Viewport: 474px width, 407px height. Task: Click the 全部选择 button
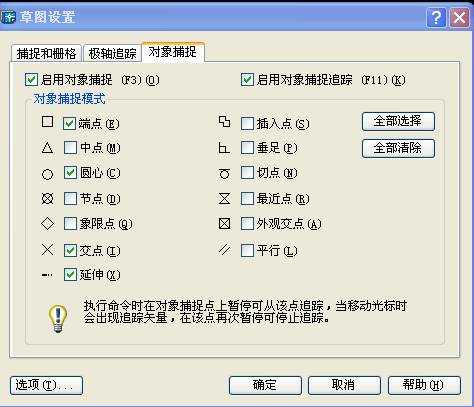[398, 121]
